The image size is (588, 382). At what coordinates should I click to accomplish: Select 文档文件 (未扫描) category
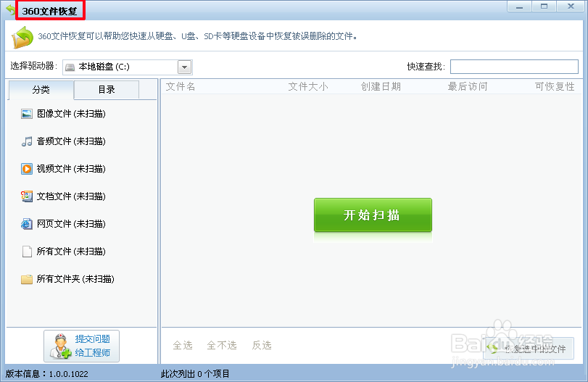click(x=63, y=196)
